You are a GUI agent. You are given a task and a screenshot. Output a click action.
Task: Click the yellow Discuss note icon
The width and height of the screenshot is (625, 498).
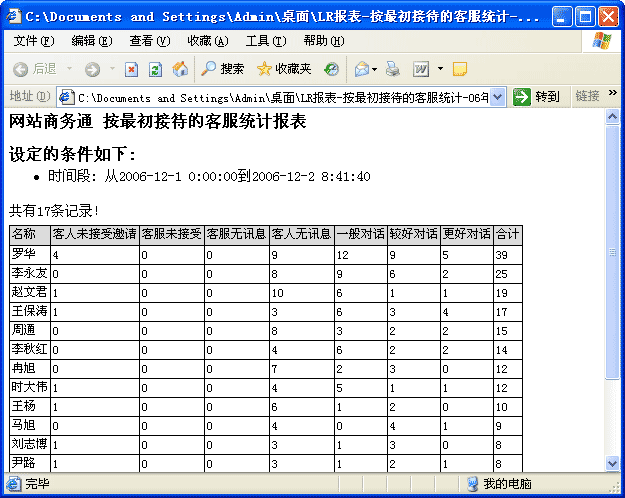click(x=460, y=69)
